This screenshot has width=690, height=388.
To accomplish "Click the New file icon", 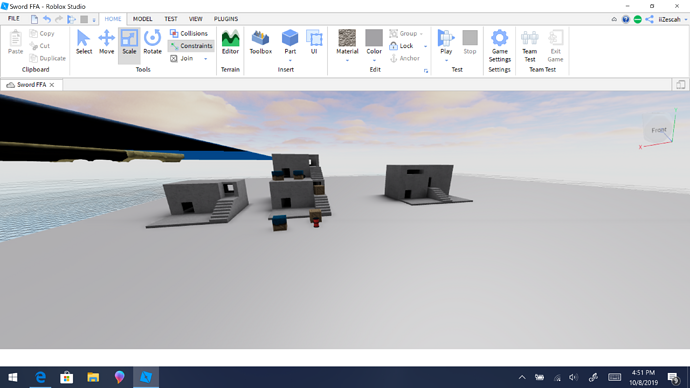I will click(34, 19).
